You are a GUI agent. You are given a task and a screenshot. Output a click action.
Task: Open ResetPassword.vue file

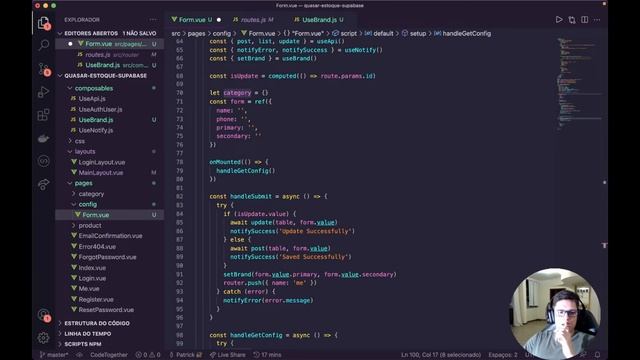(x=106, y=310)
